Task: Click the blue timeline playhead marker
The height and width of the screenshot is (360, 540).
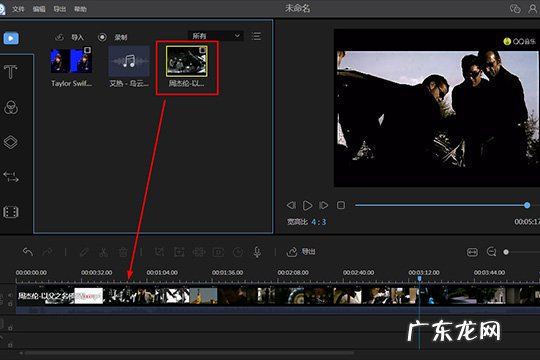Action: 419,278
